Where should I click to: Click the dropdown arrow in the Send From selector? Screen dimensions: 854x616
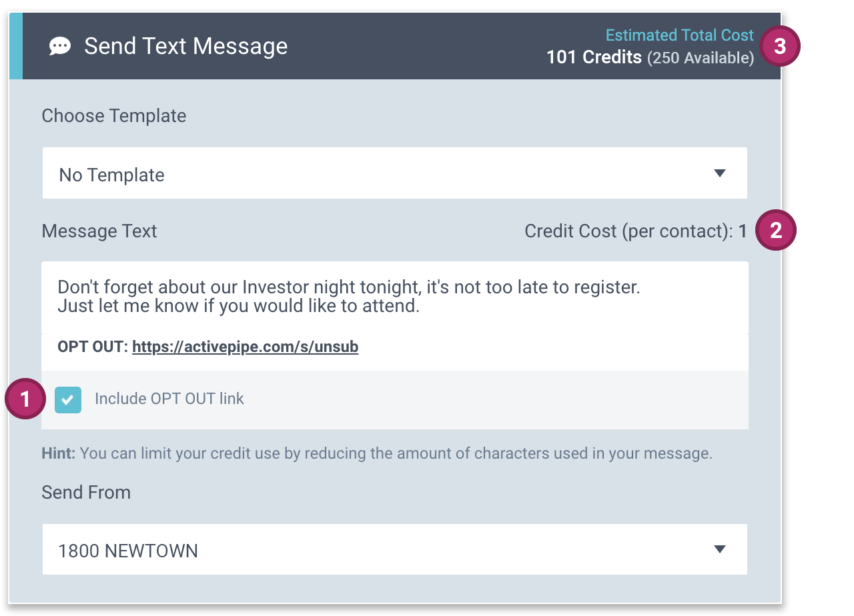tap(719, 549)
